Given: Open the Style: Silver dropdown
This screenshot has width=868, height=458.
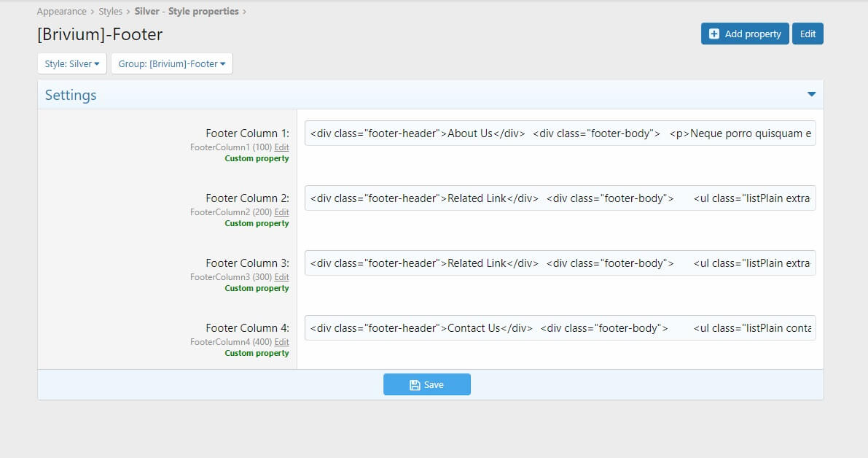Looking at the screenshot, I should pyautogui.click(x=72, y=63).
